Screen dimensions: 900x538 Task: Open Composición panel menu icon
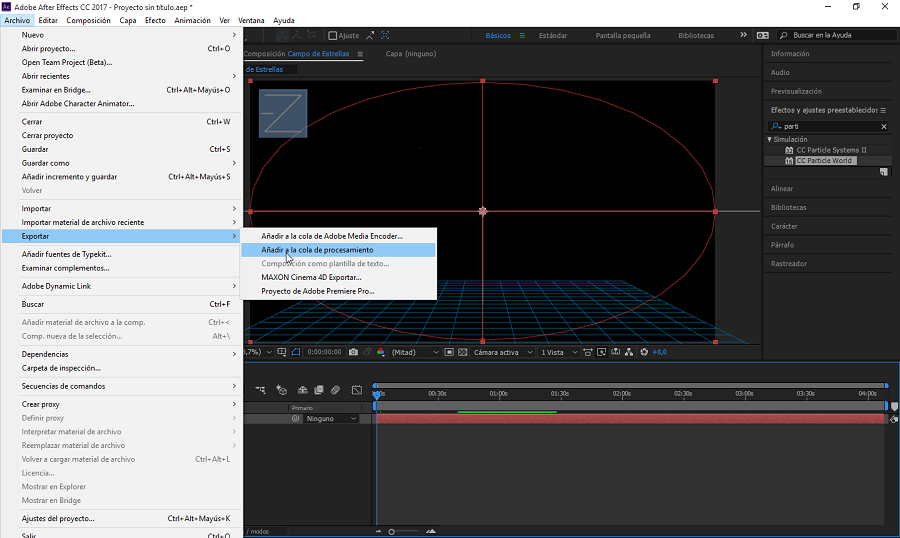tap(360, 54)
